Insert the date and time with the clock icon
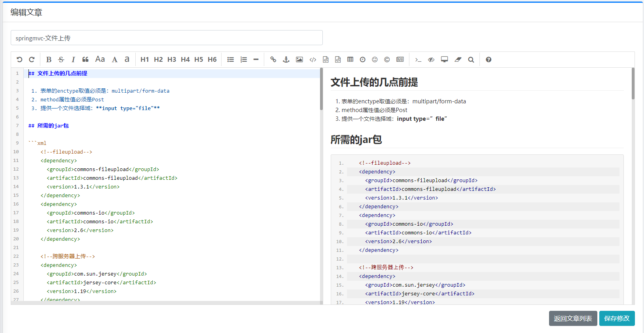Image resolution: width=644 pixels, height=333 pixels. pos(363,59)
